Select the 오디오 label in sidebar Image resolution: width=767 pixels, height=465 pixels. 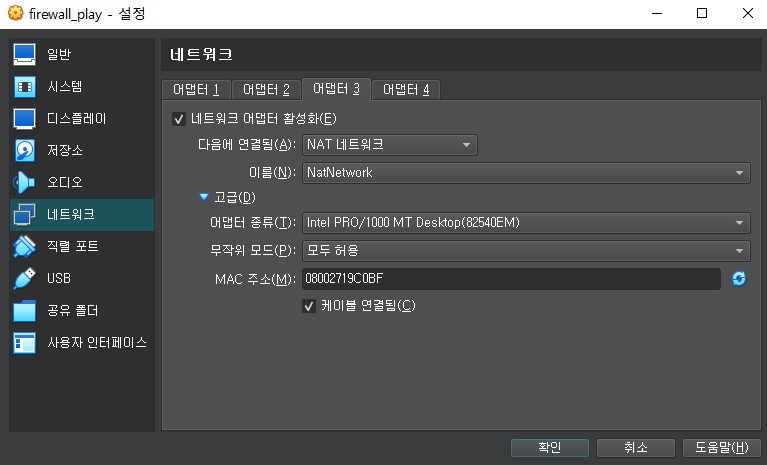pyautogui.click(x=65, y=182)
